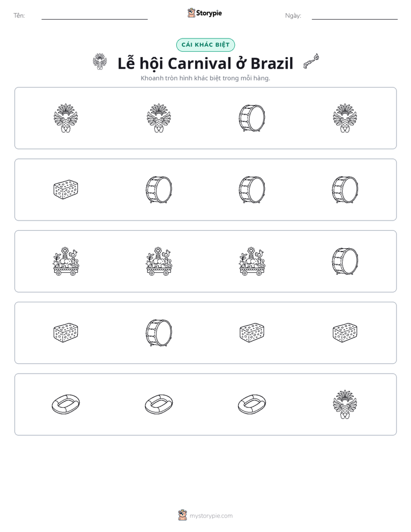This screenshot has height=532, width=411.
Task: Click the CÁI KHÁC BIỆT badge
Action: point(205,45)
